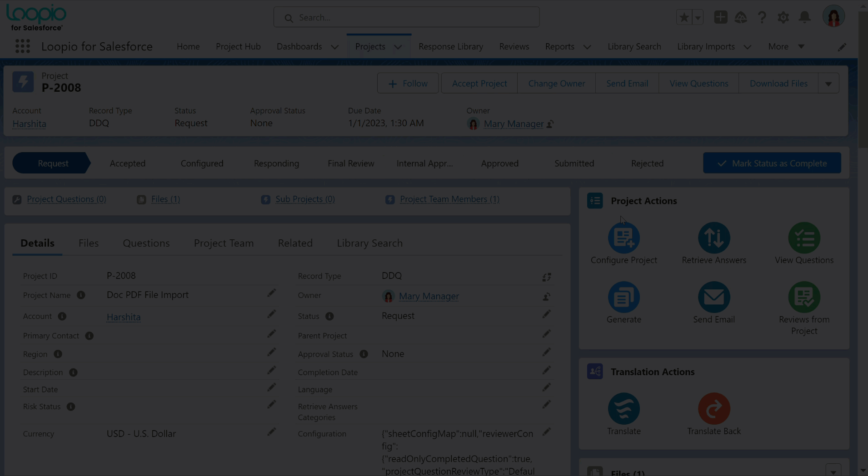Expand the Reports nav dropdown
Image resolution: width=868 pixels, height=476 pixels.
tap(587, 47)
